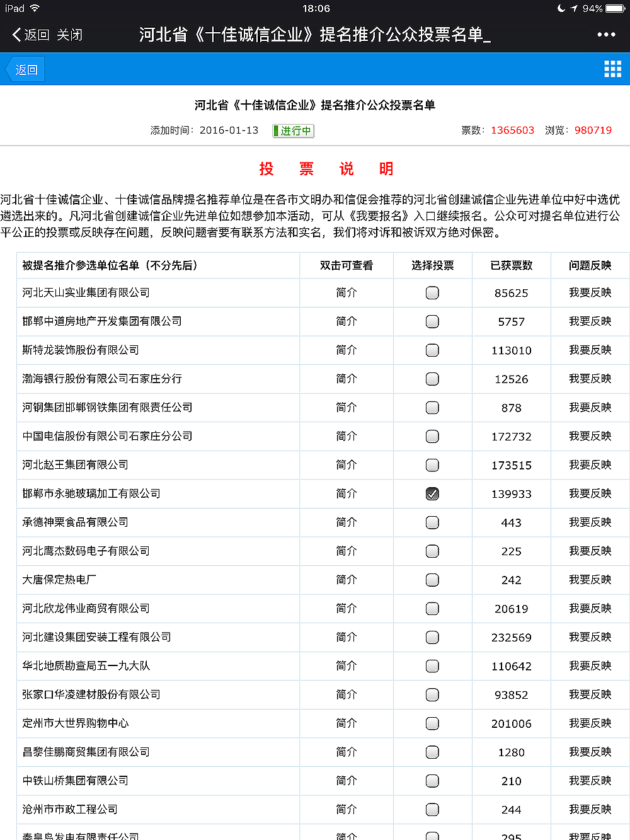Image resolution: width=630 pixels, height=840 pixels.
Task: Select vote checkbox for 河北鹰杰数码电子有限公司
Action: pos(432,551)
